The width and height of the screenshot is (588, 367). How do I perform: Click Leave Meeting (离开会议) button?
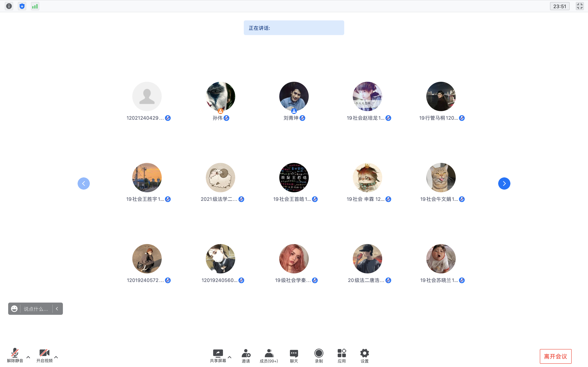(556, 356)
